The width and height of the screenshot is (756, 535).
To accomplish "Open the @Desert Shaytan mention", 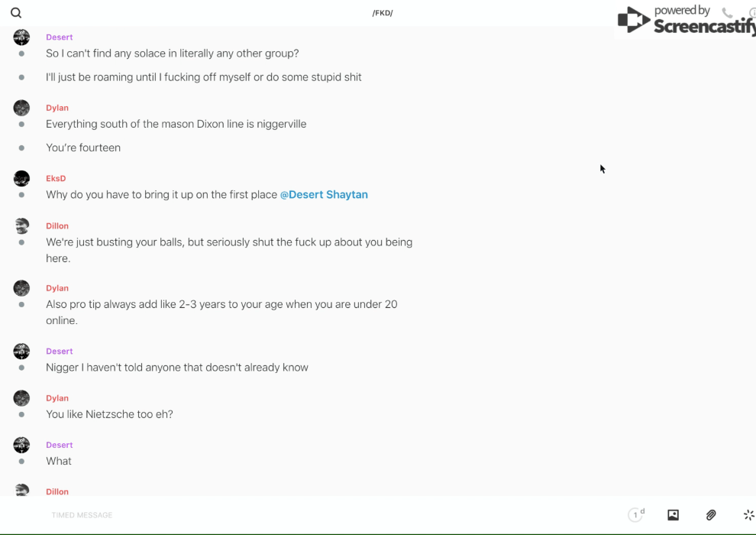I will click(x=324, y=195).
